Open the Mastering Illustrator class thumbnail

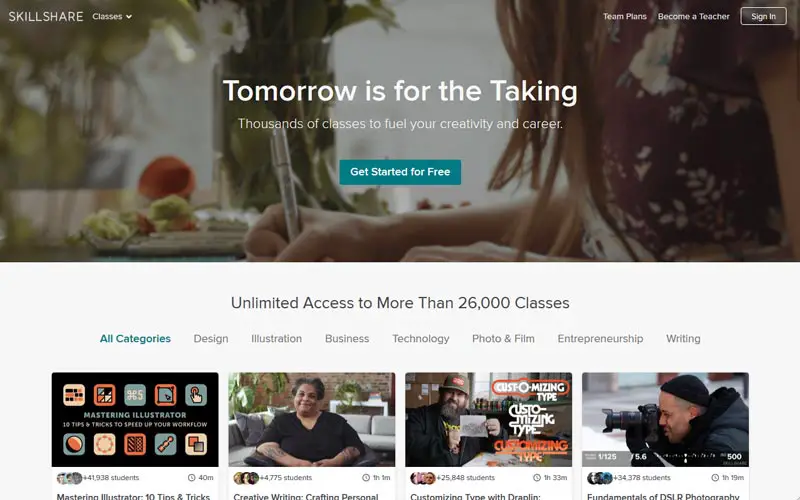click(135, 419)
